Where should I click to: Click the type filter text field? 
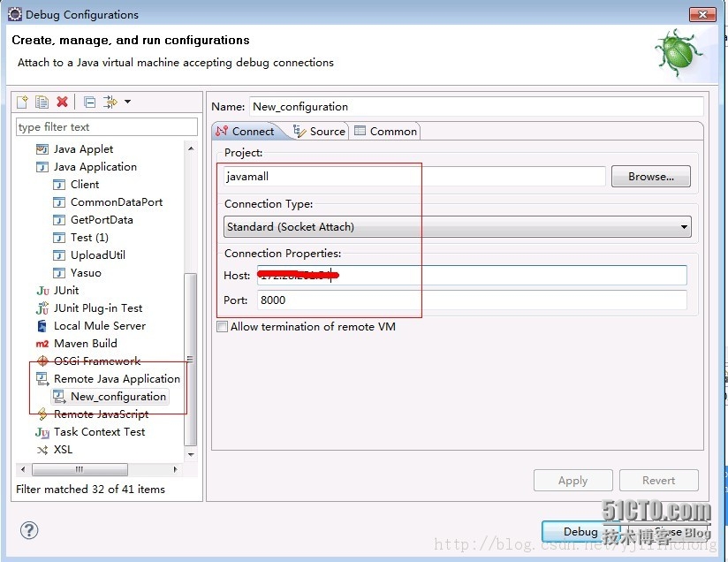[107, 126]
